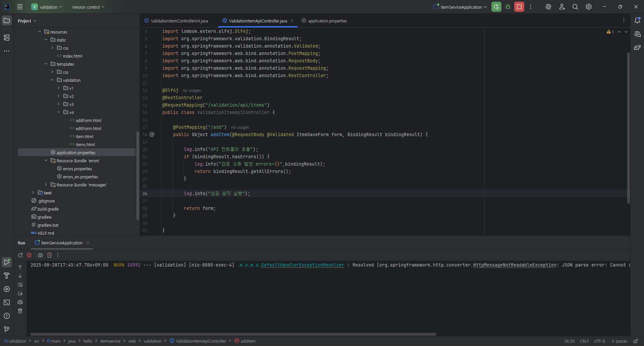
Task: Take thread dump camera icon
Action: coord(40,255)
